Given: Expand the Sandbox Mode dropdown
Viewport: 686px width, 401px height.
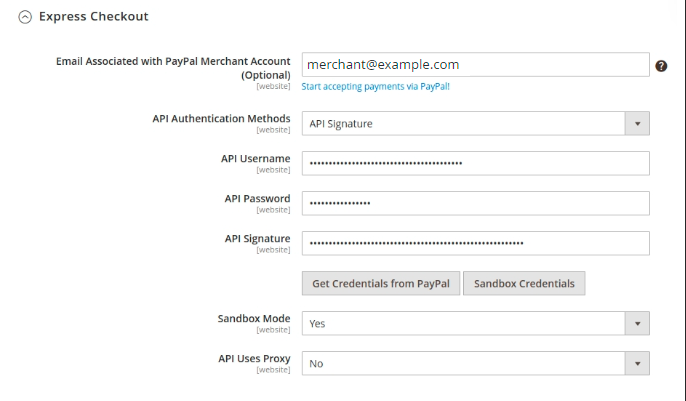Looking at the screenshot, I should click(475, 324).
